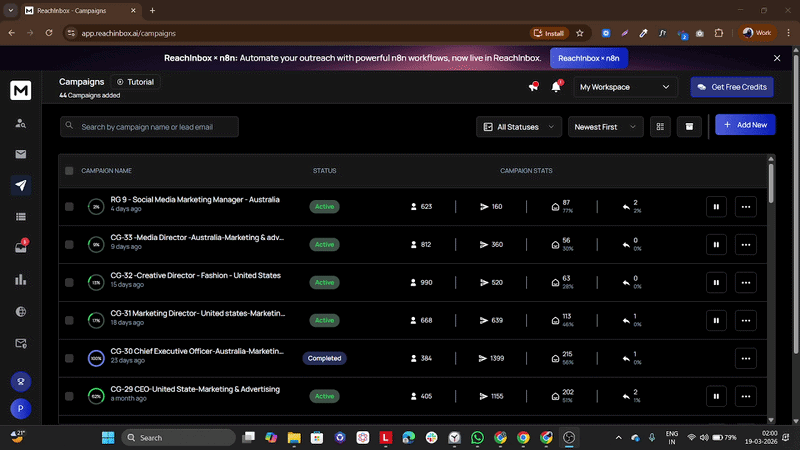800x450 pixels.
Task: Check the RG 9 Social Media Marketing row
Action: (x=69, y=207)
